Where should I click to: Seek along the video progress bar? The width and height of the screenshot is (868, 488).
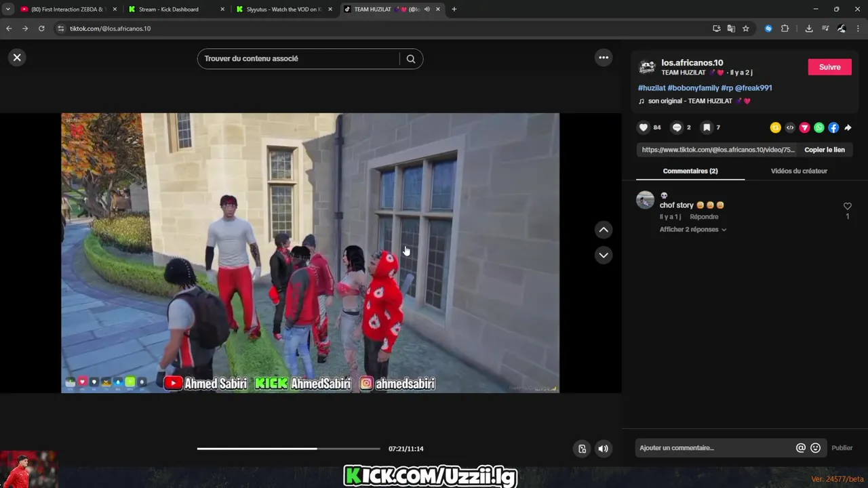(288, 449)
